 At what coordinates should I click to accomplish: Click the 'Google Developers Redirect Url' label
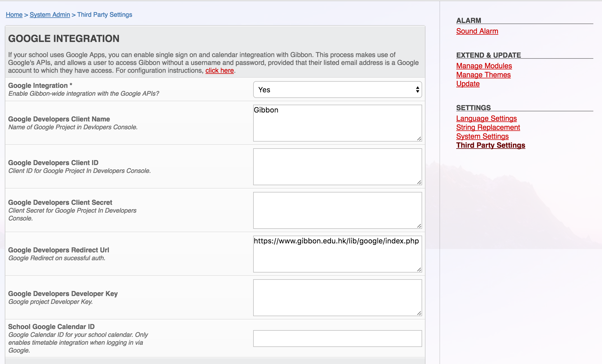58,250
